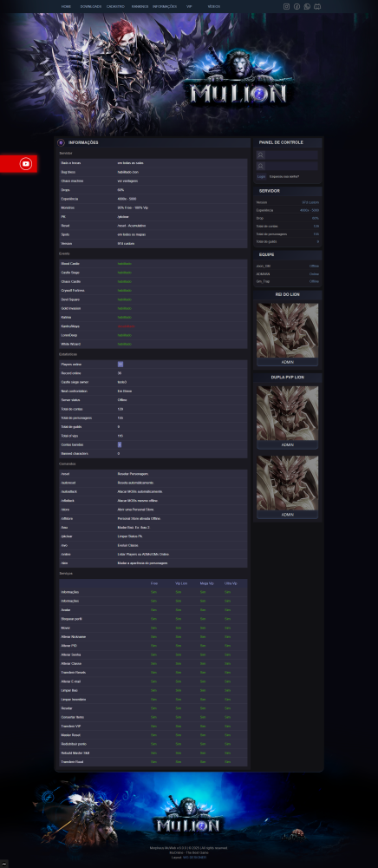The width and height of the screenshot is (378, 868).
Task: Open the Instagram icon in header
Action: point(286,7)
